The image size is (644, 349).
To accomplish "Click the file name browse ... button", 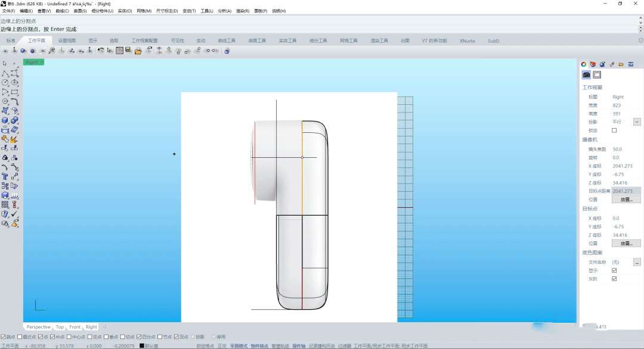I will (x=637, y=262).
